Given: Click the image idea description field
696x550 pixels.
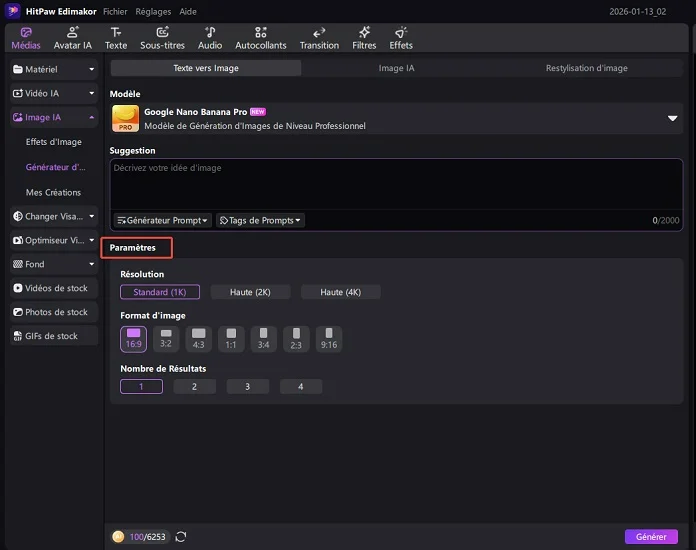Looking at the screenshot, I should coord(396,185).
